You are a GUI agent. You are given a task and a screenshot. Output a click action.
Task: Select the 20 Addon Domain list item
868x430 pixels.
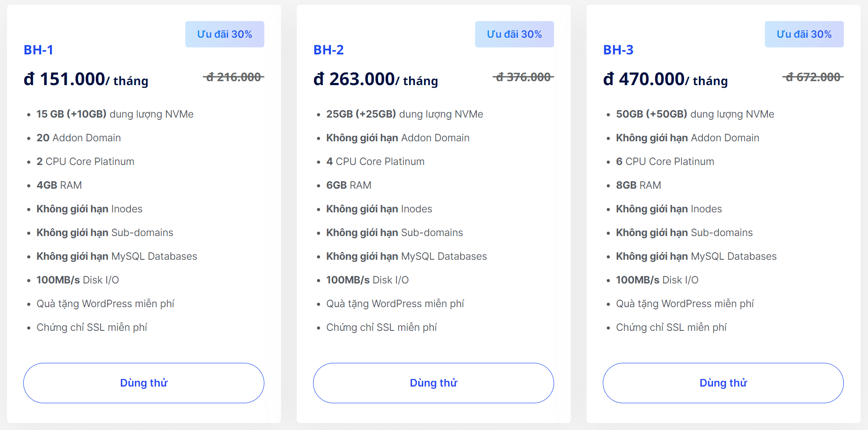coord(79,138)
